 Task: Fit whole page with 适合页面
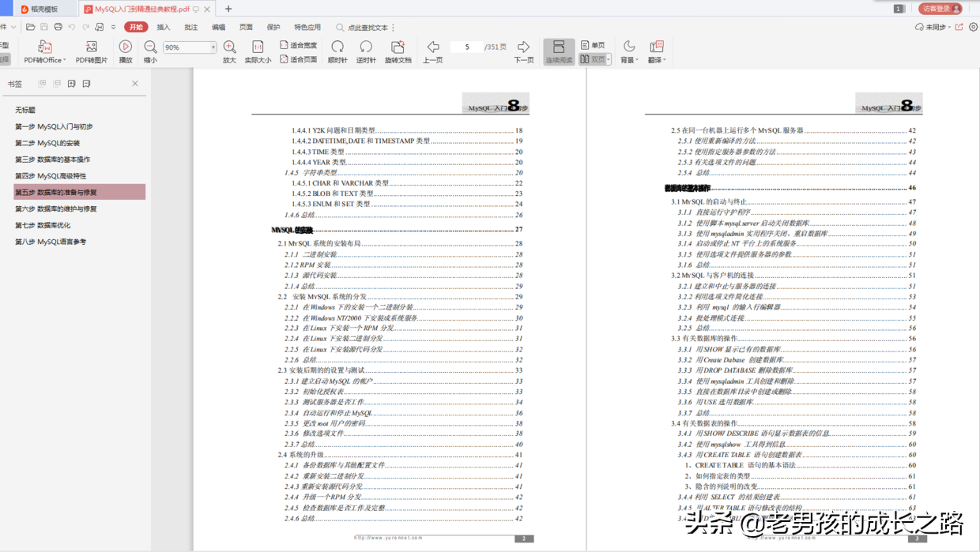pyautogui.click(x=298, y=59)
